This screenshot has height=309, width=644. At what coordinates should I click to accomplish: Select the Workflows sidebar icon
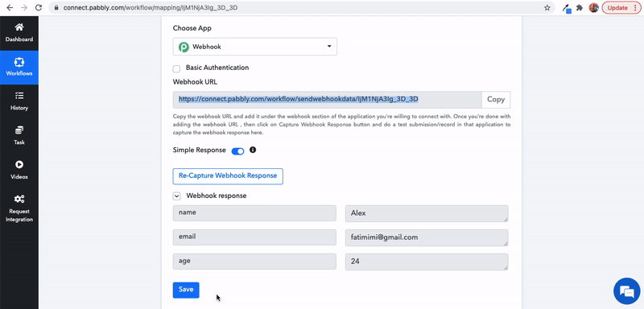(19, 63)
